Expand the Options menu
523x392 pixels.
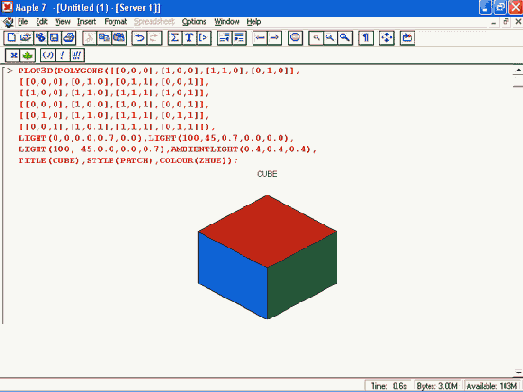(194, 22)
